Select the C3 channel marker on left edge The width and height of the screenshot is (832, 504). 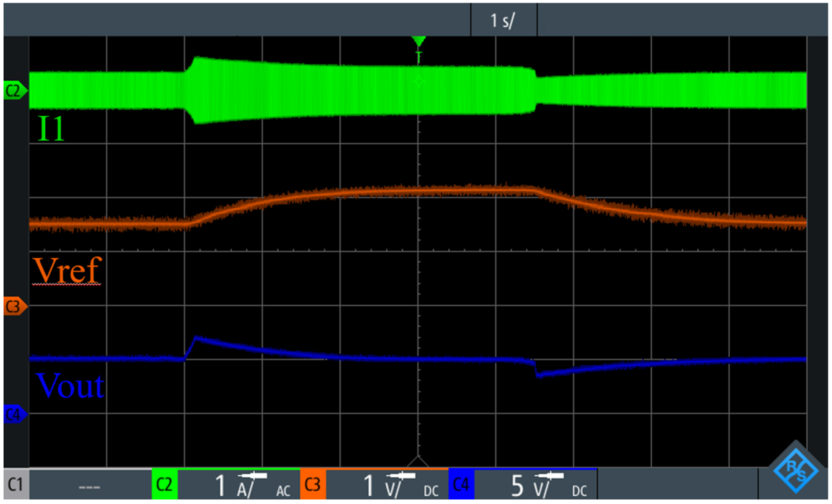15,306
